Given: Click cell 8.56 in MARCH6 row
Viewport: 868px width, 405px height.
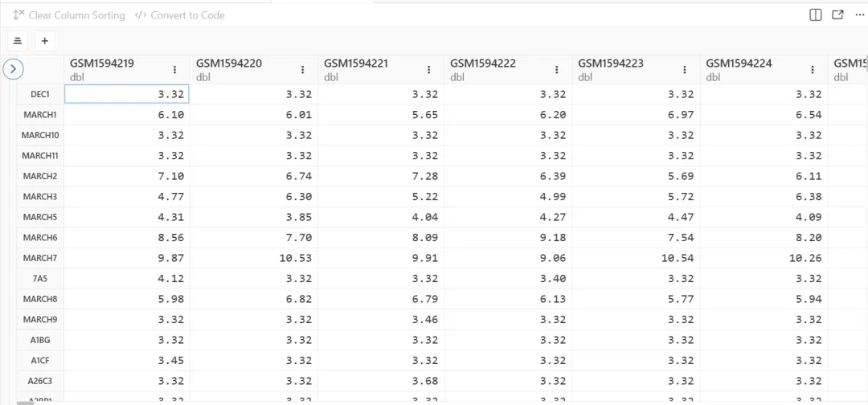Looking at the screenshot, I should tap(127, 238).
